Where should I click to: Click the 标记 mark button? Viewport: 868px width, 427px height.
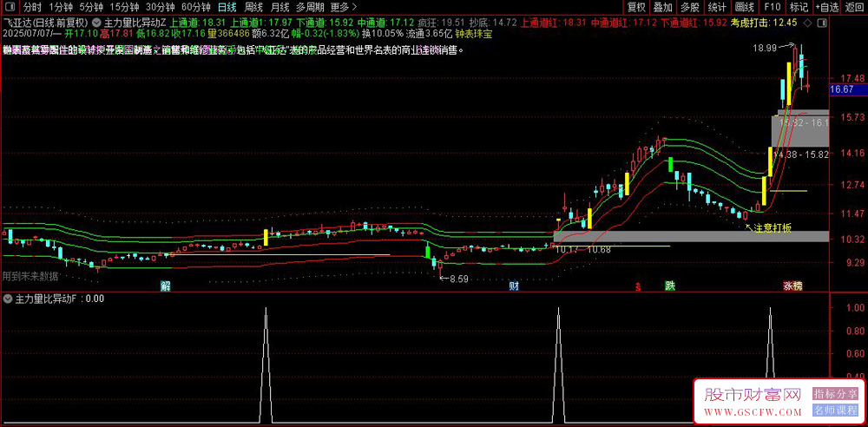pos(799,7)
